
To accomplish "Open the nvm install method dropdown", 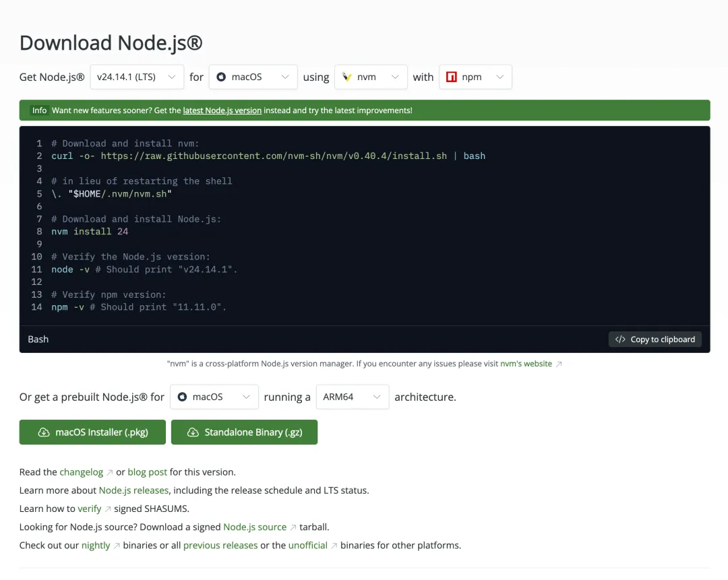I will pos(371,77).
